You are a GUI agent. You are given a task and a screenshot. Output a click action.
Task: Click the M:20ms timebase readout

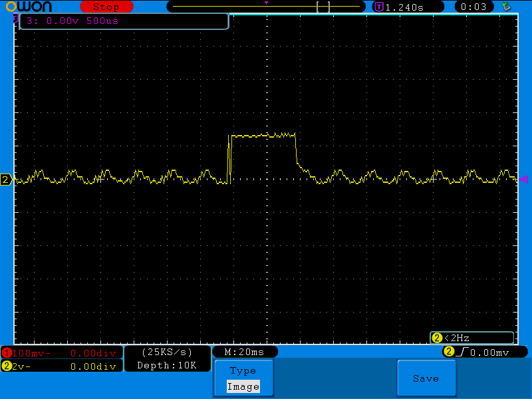click(x=244, y=352)
